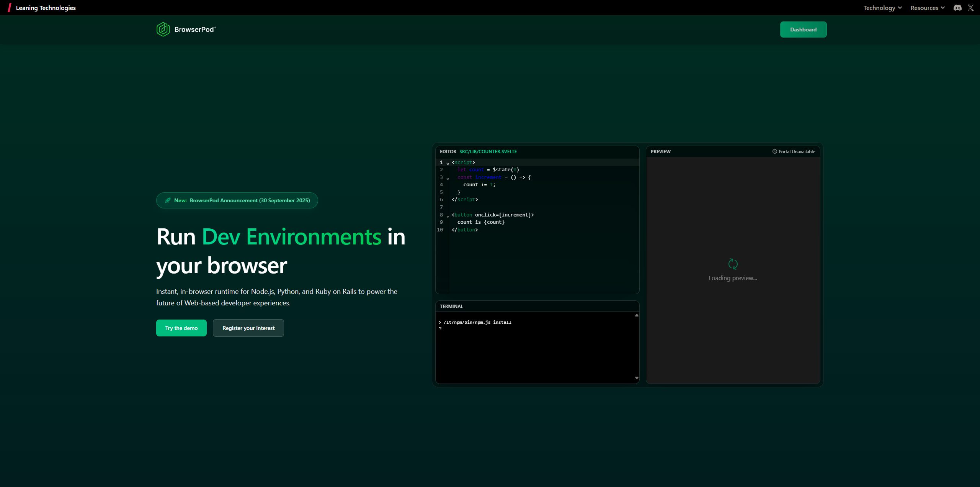The width and height of the screenshot is (980, 487).
Task: Collapse the increment function fold on line 3
Action: [x=448, y=179]
